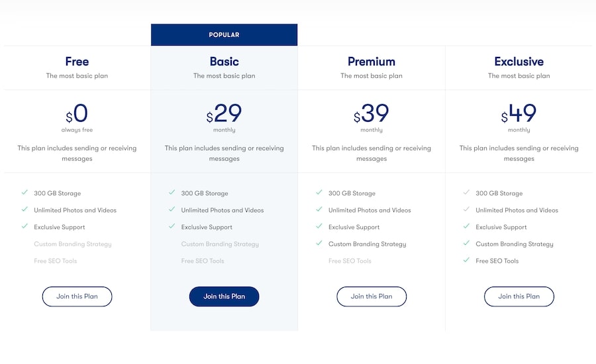Click the Custom Branding Strategy checkmark in Exclusive
The image size is (596, 364).
click(x=466, y=244)
